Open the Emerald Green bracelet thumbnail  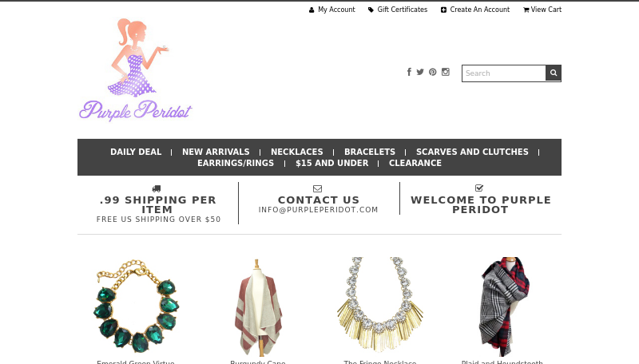pos(136,307)
